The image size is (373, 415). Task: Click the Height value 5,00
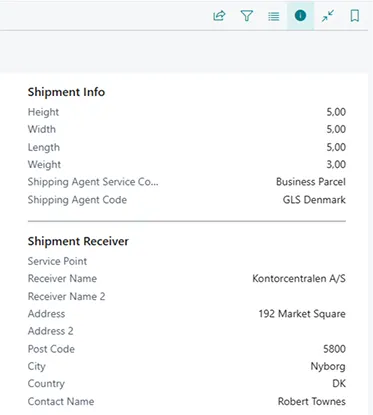coord(336,112)
